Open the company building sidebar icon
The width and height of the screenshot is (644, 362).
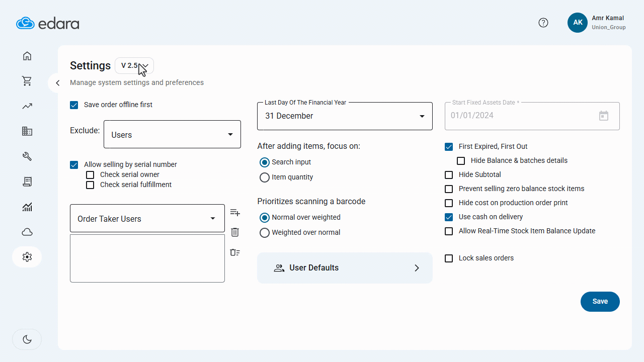pos(27,131)
